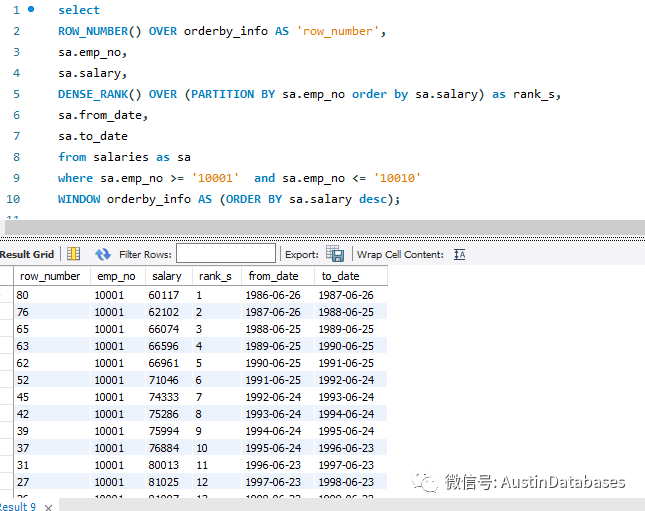Click the Result Grid label
This screenshot has width=645, height=511.
click(26, 255)
